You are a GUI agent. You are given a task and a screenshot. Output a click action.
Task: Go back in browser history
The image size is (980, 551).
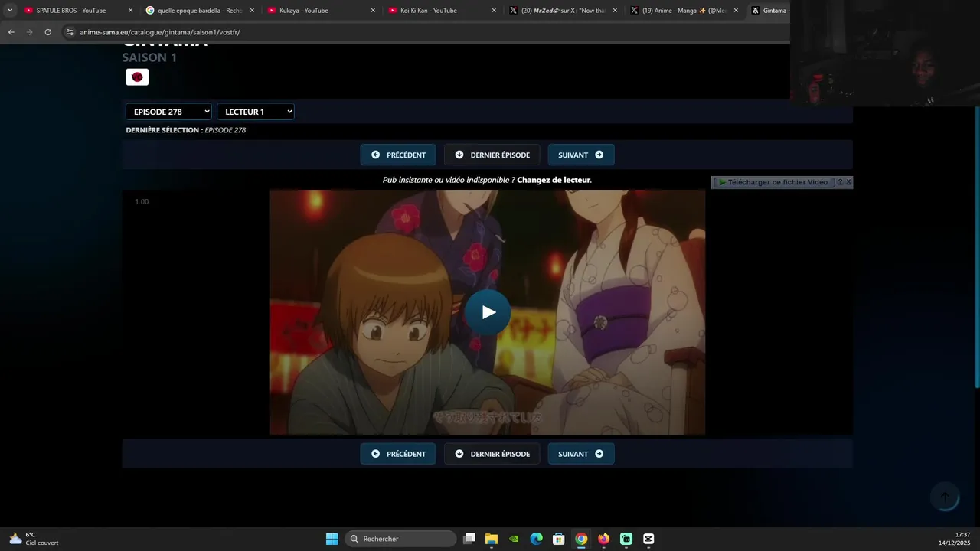click(11, 32)
